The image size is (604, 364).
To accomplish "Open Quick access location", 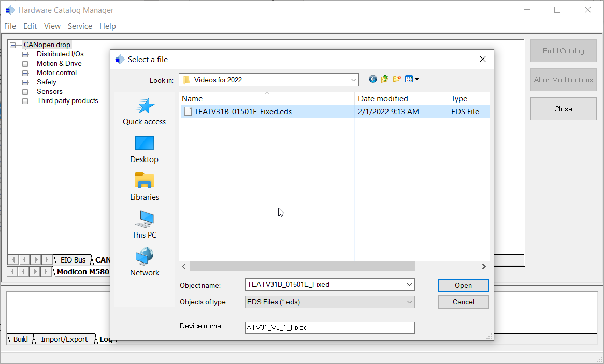I will click(145, 112).
